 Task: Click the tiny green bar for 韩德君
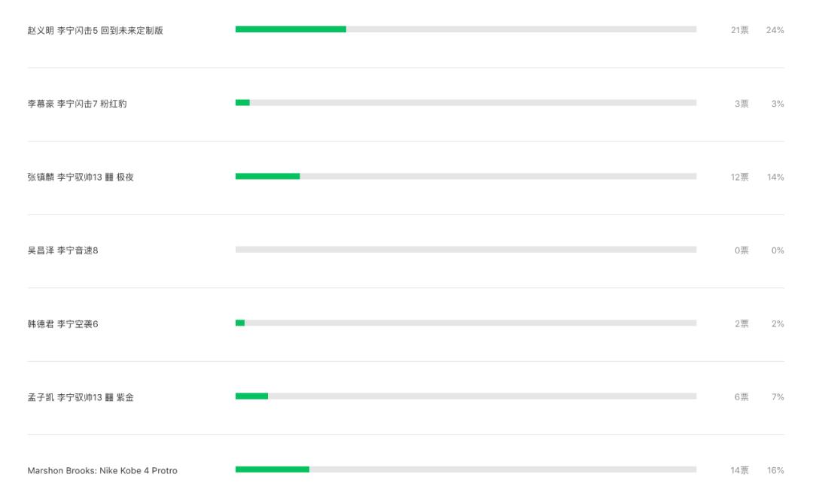pos(240,323)
